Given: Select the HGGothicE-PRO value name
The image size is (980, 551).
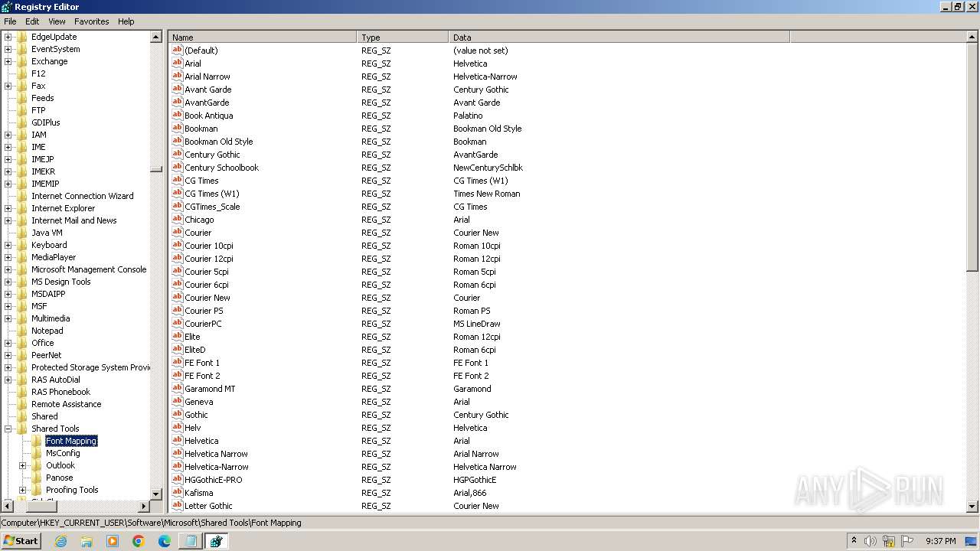Looking at the screenshot, I should 213,480.
